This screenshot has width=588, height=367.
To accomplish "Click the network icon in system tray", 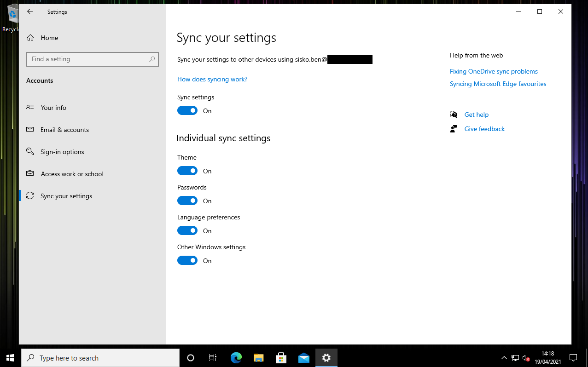I will [515, 358].
